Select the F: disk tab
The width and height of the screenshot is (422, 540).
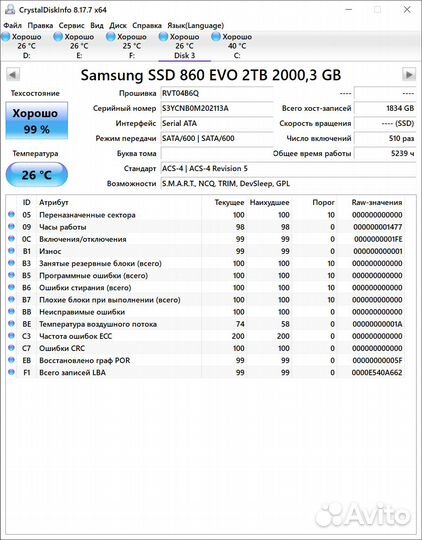tap(132, 46)
